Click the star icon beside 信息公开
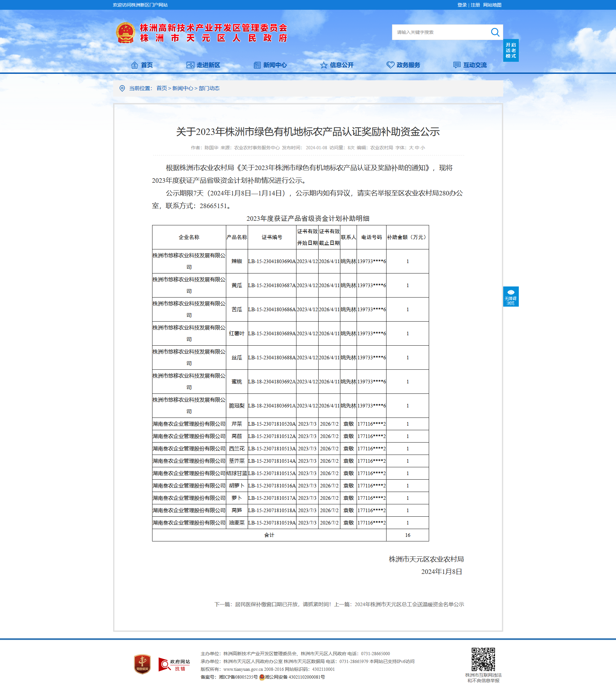616x690 pixels. click(x=324, y=65)
